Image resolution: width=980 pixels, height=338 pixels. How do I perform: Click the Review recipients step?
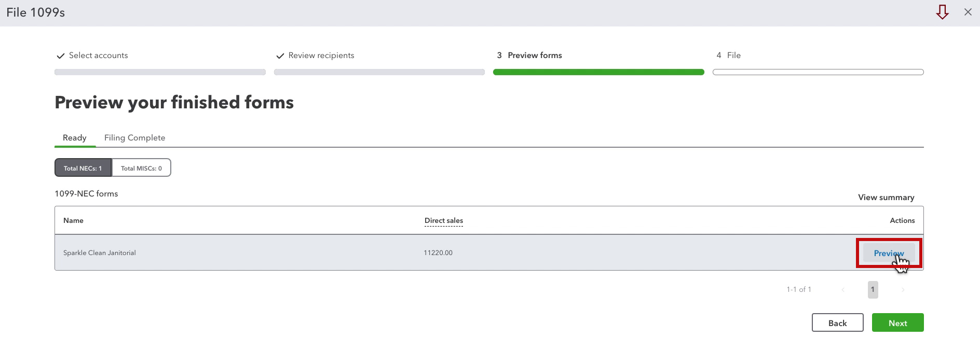tap(315, 55)
